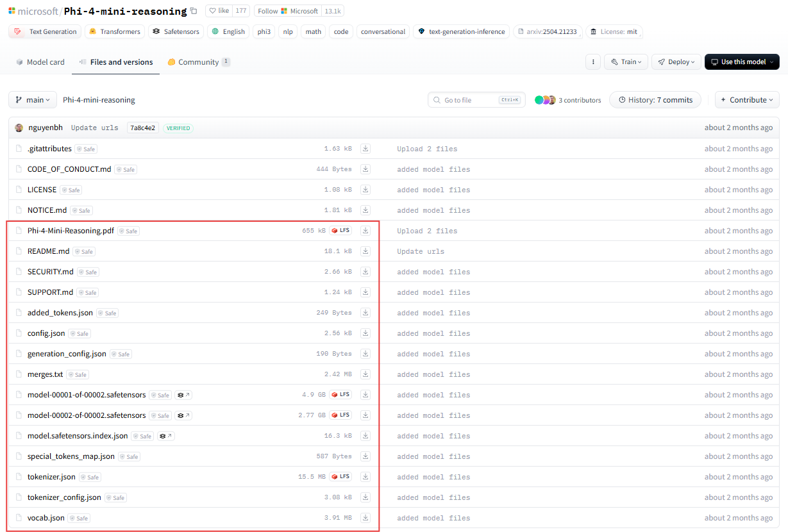The height and width of the screenshot is (532, 788).
Task: Open commit hash 7a8c4e2
Action: point(143,128)
